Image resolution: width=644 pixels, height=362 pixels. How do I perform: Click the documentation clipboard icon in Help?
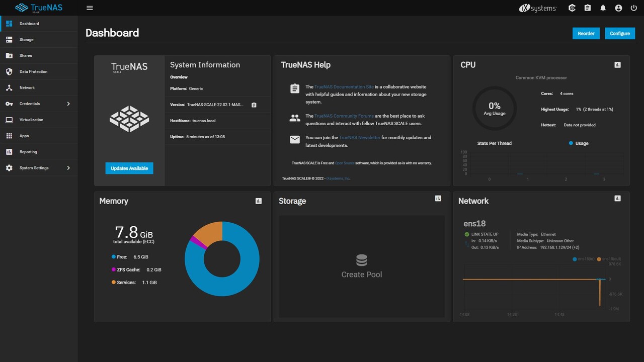[295, 89]
